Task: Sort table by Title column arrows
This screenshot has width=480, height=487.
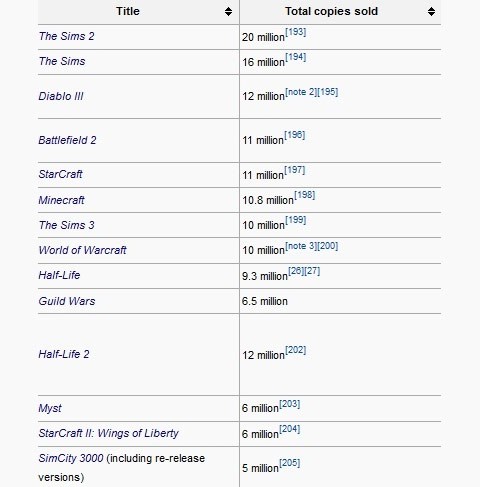Action: click(228, 11)
